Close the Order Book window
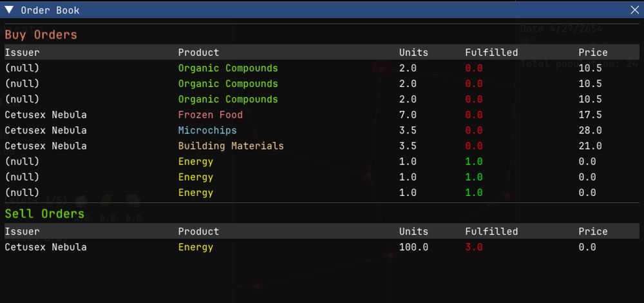This screenshot has height=303, width=644. click(x=634, y=10)
